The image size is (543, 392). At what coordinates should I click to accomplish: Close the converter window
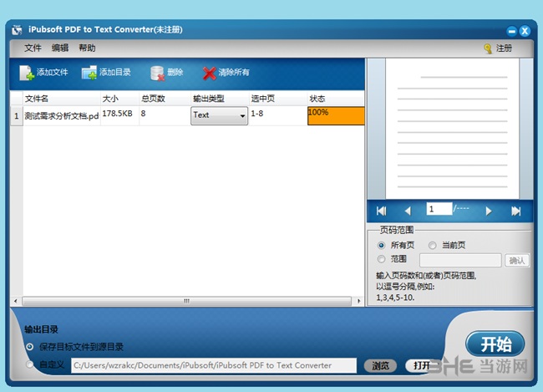tap(525, 31)
